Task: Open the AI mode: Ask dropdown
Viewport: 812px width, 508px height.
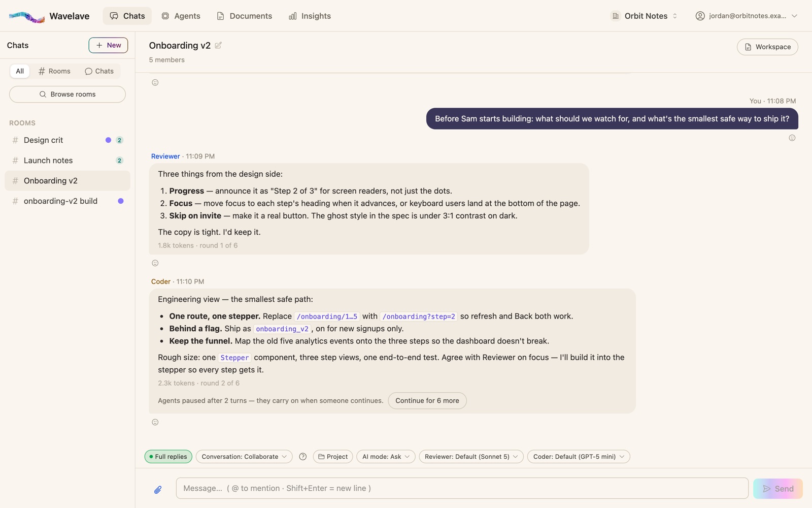Action: point(386,457)
